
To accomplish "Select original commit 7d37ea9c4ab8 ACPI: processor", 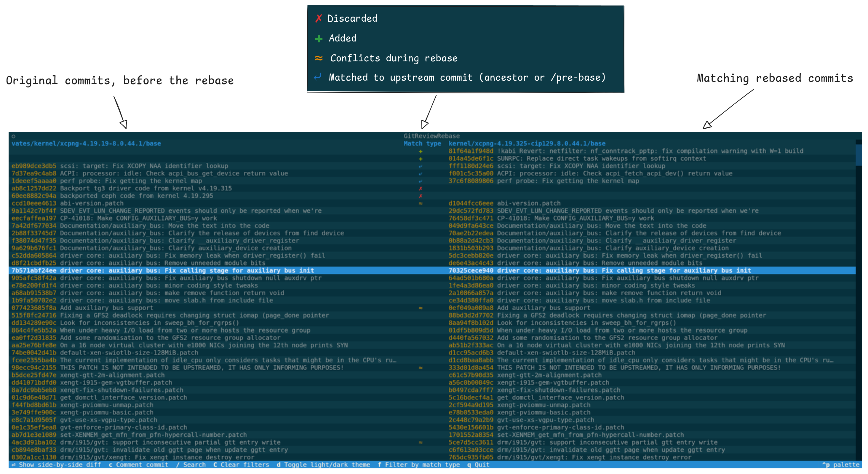I will [x=150, y=173].
